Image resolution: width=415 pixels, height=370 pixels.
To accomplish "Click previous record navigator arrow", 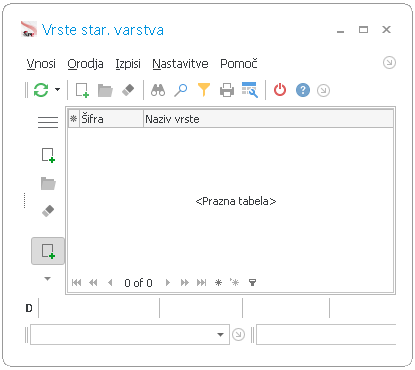I will tap(110, 283).
